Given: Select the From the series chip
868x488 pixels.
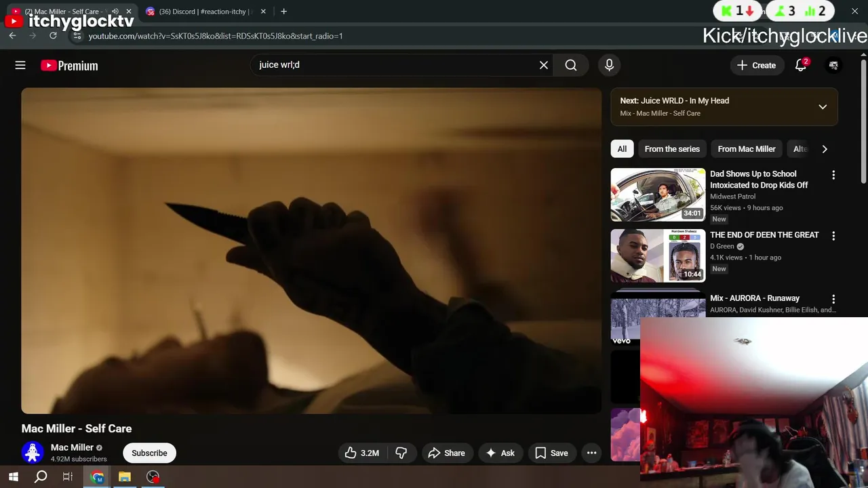Looking at the screenshot, I should pyautogui.click(x=672, y=149).
